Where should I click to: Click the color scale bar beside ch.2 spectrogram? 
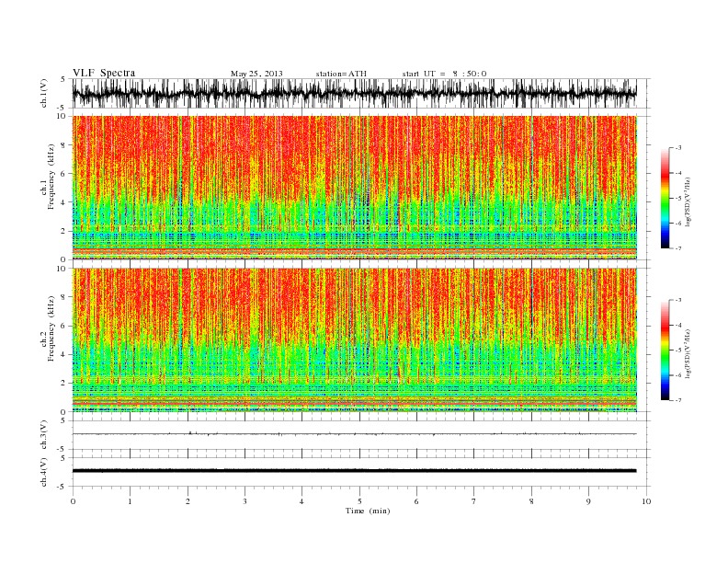(x=665, y=350)
